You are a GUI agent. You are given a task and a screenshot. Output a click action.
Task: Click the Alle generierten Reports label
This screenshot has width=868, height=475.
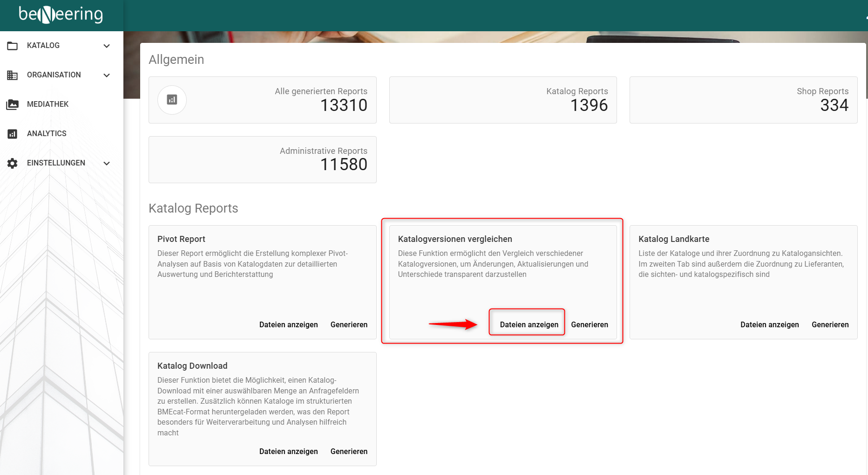tap(321, 91)
